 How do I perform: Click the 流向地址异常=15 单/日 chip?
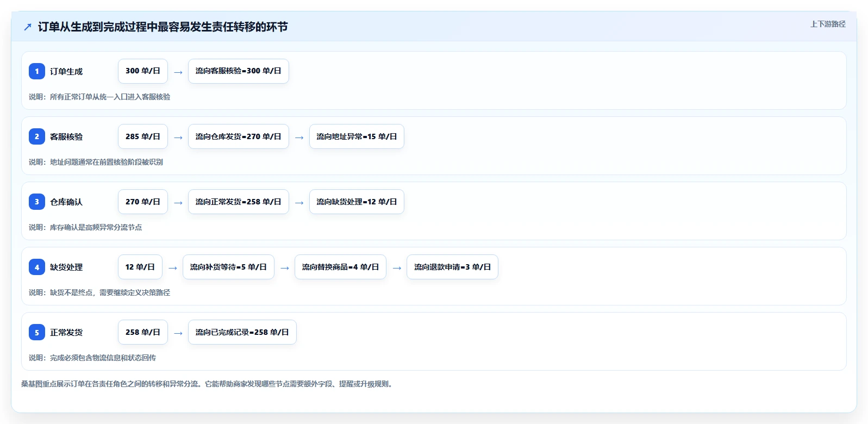tap(357, 136)
